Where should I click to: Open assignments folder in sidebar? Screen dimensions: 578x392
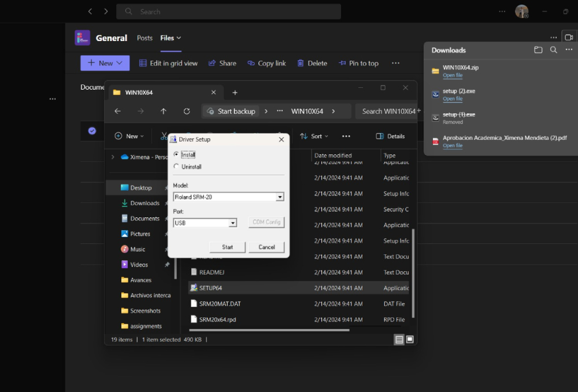tap(146, 326)
